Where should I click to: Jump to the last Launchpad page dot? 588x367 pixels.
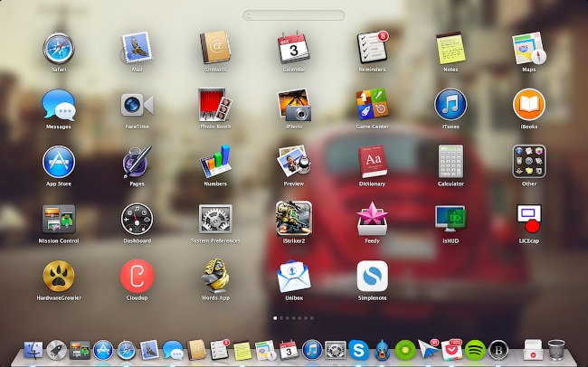click(x=312, y=318)
